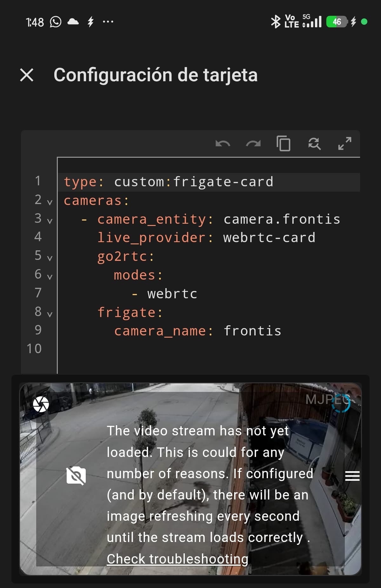The width and height of the screenshot is (381, 588).
Task: Collapse the cameras block at line 2
Action: pos(50,202)
